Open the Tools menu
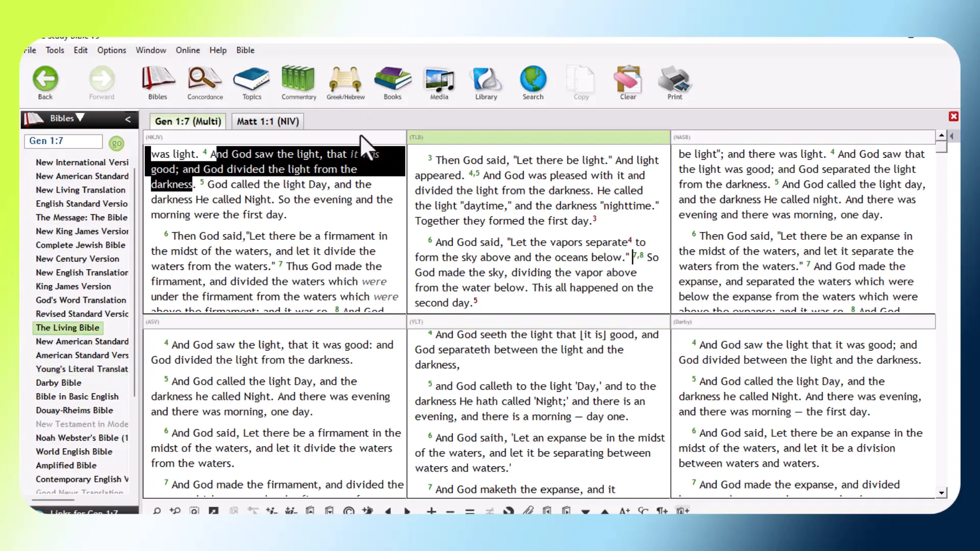The height and width of the screenshot is (551, 980). coord(55,50)
